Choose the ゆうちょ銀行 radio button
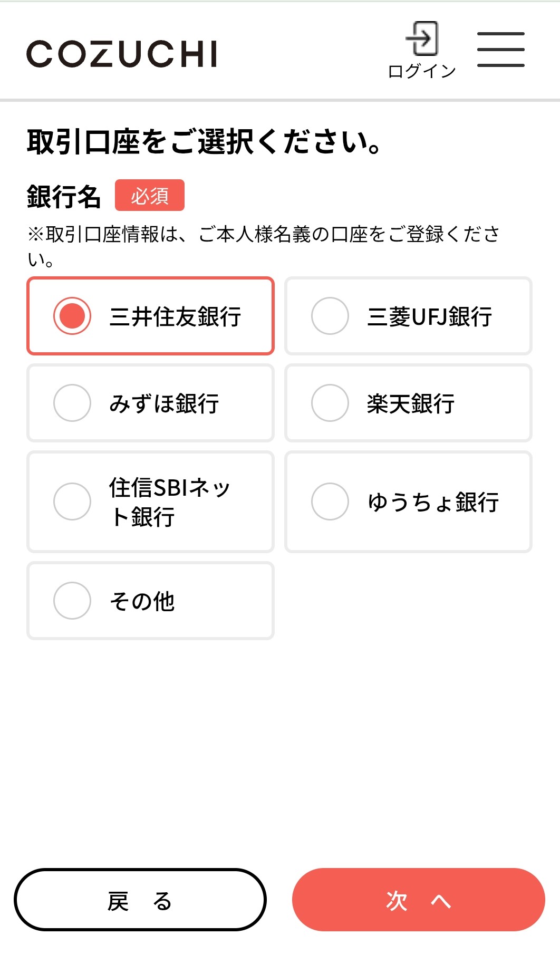The height and width of the screenshot is (964, 560). (330, 502)
